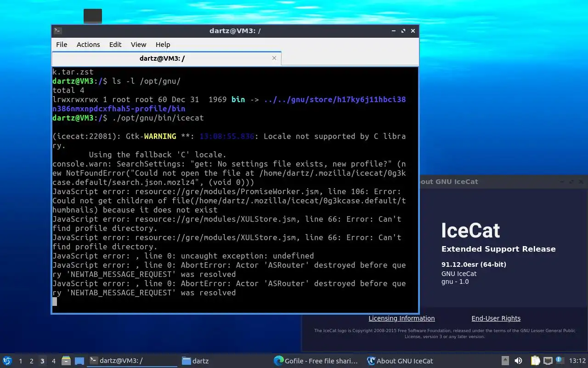
Task: Open the Actions menu in the terminal
Action: click(x=88, y=45)
